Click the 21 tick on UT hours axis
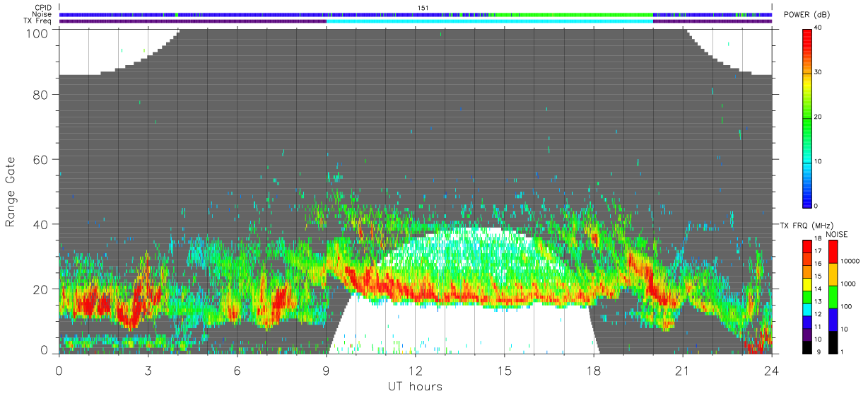Image resolution: width=868 pixels, height=401 pixels. click(x=683, y=370)
